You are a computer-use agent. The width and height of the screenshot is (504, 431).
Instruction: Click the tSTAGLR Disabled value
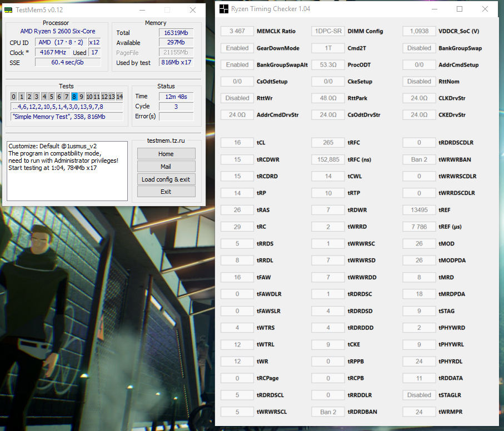point(419,395)
